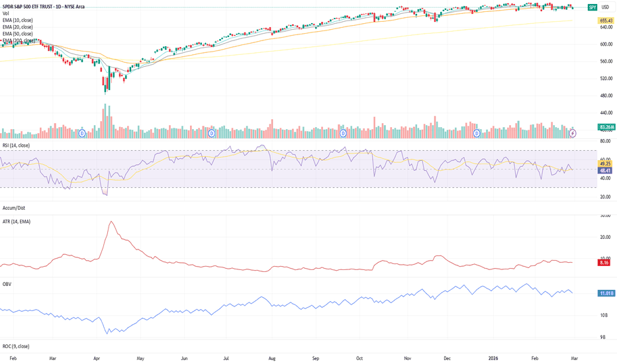The width and height of the screenshot is (617, 364).
Task: Click the 640.00 price axis label
Action: 606,27
